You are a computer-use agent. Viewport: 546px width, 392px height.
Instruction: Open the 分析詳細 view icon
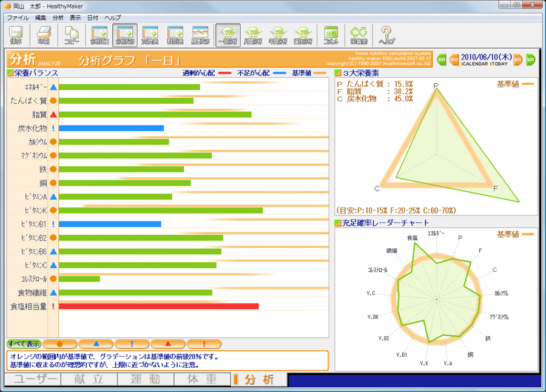pyautogui.click(x=99, y=35)
